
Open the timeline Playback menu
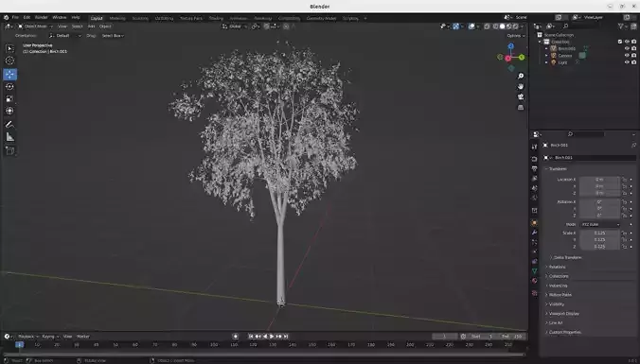coord(27,337)
